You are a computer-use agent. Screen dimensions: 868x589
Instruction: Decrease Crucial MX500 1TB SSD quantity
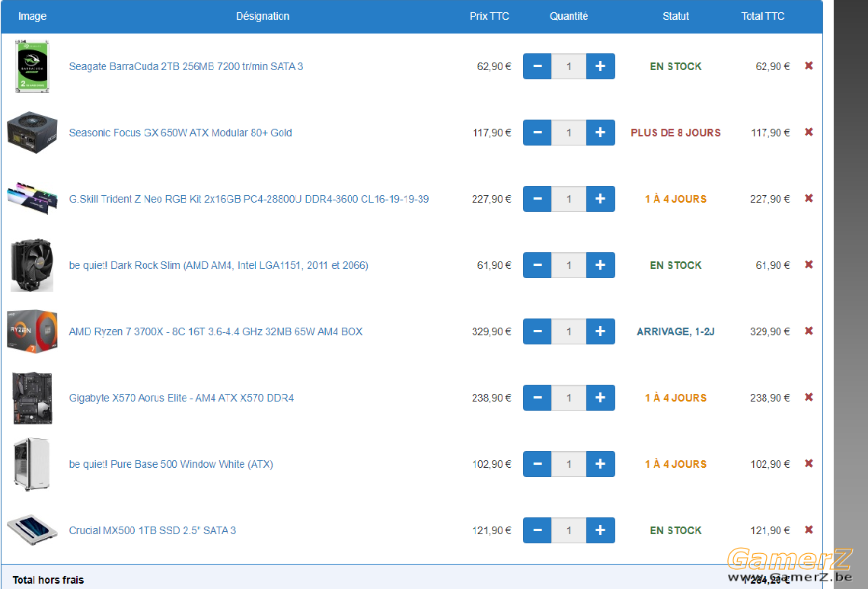point(537,530)
